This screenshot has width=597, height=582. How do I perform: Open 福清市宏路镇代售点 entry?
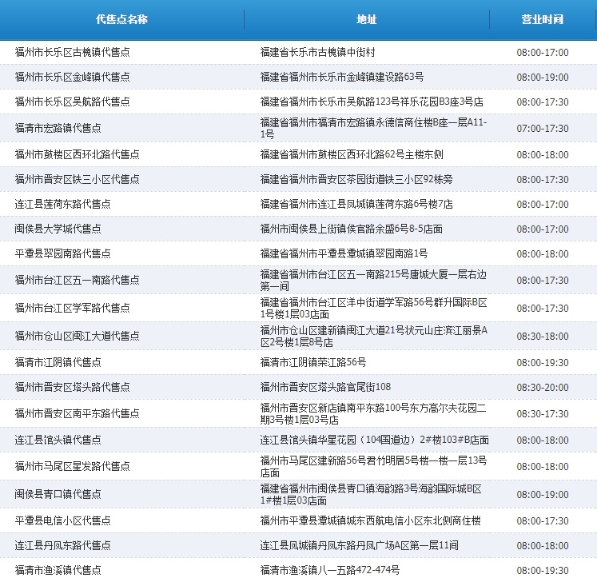click(58, 128)
